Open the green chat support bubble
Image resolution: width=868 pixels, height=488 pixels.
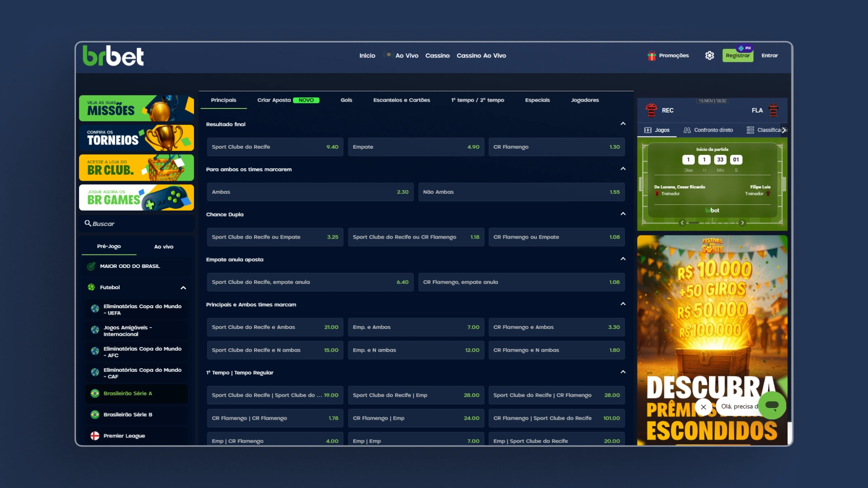click(772, 405)
